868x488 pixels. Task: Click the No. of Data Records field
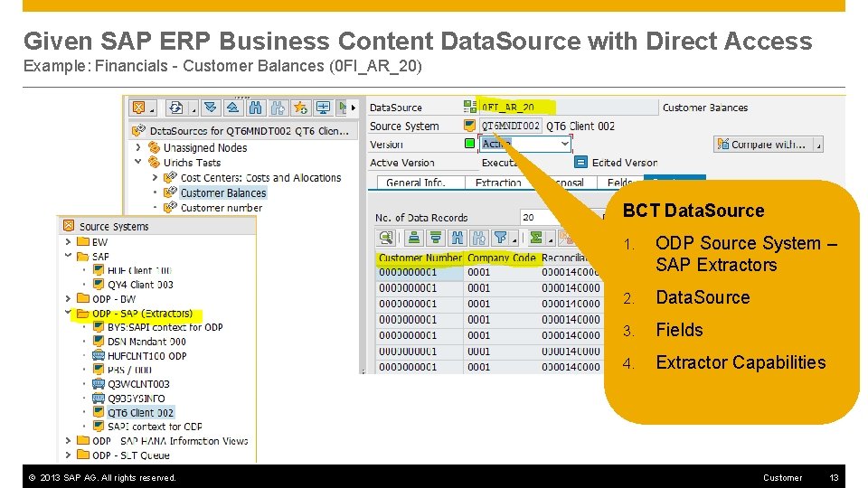(x=561, y=218)
